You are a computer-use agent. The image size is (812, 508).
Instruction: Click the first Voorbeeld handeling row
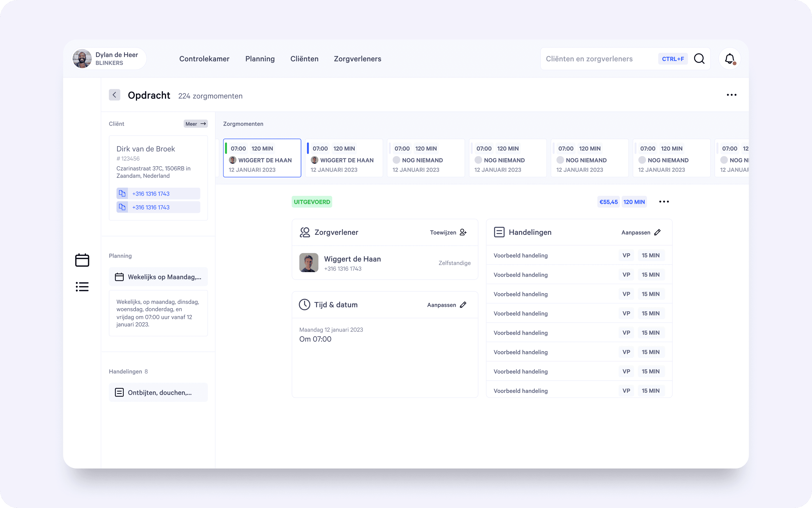pyautogui.click(x=579, y=255)
